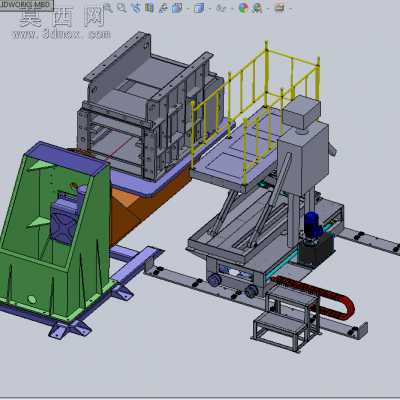Expand the Apply Scene dropdown arrow

pos(267,8)
